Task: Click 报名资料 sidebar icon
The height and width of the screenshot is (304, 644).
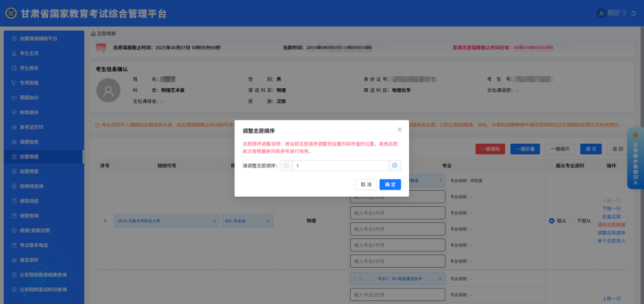Action: [x=14, y=260]
